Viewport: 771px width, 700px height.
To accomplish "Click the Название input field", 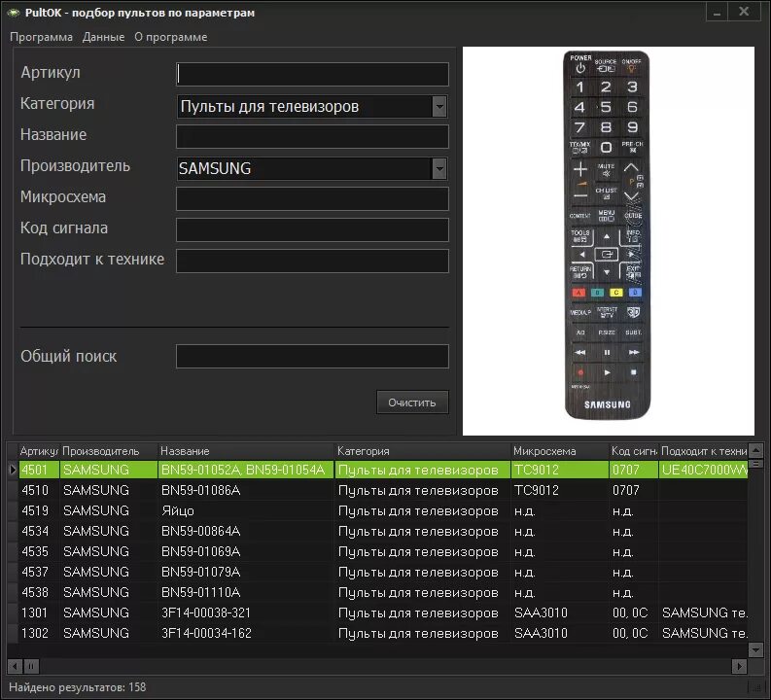I will pos(312,136).
